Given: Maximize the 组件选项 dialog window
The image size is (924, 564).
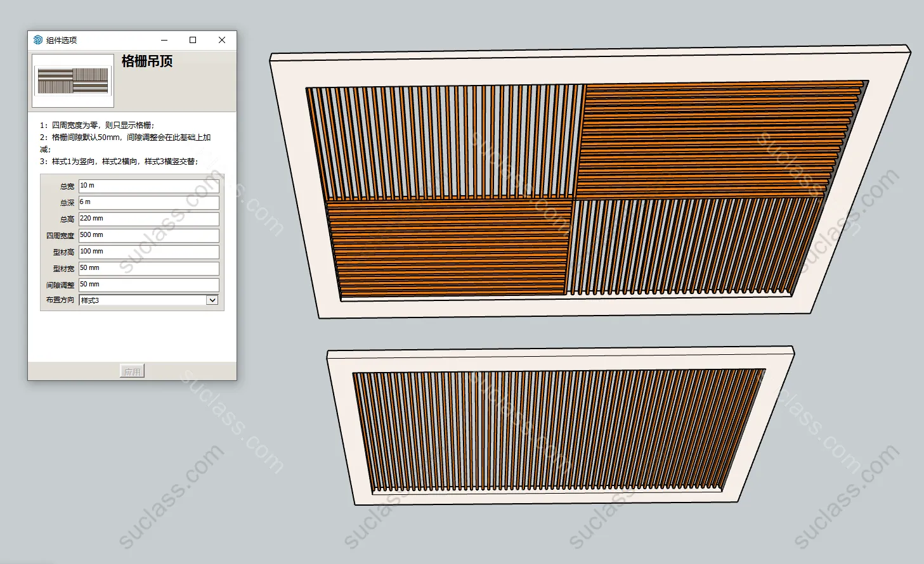Looking at the screenshot, I should pyautogui.click(x=193, y=40).
